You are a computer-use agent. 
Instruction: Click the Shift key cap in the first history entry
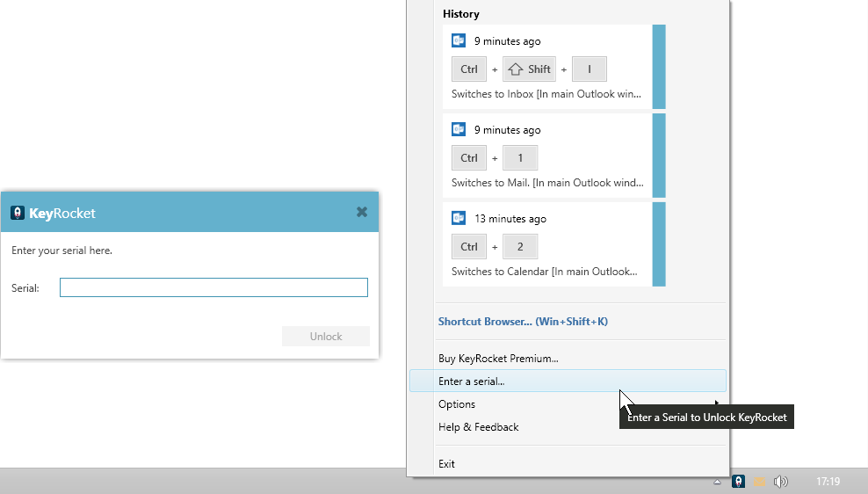(x=529, y=69)
